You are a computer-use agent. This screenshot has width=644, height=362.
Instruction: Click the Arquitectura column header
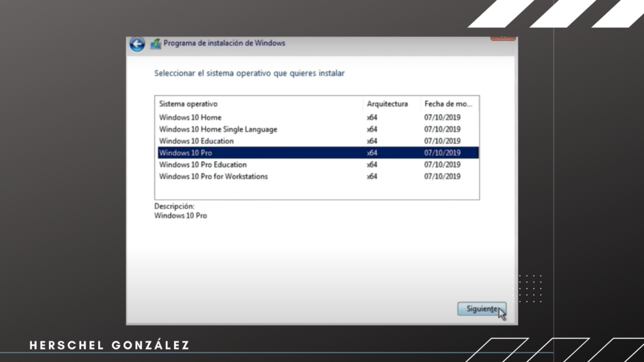[x=391, y=104]
